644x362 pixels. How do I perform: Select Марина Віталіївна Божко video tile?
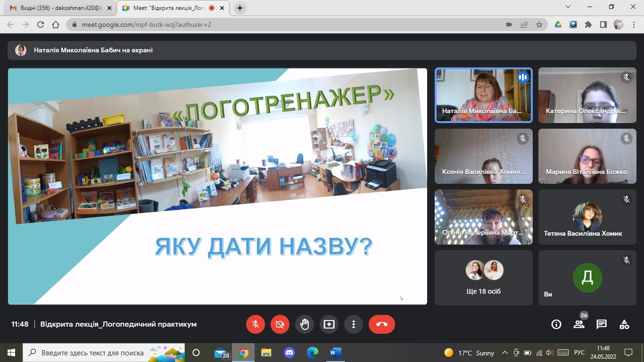click(x=587, y=156)
